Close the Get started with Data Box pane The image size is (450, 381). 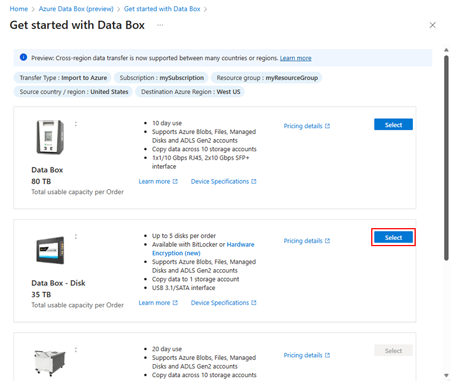tap(432, 25)
